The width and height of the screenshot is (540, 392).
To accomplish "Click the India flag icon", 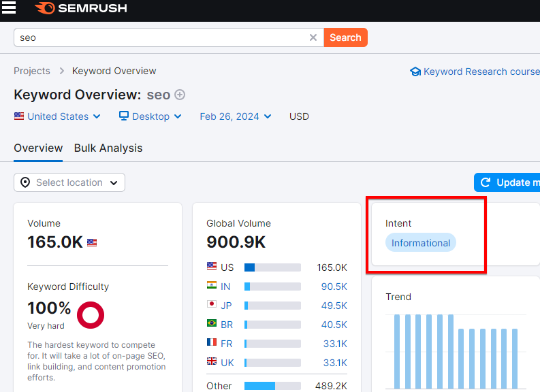I will (212, 285).
